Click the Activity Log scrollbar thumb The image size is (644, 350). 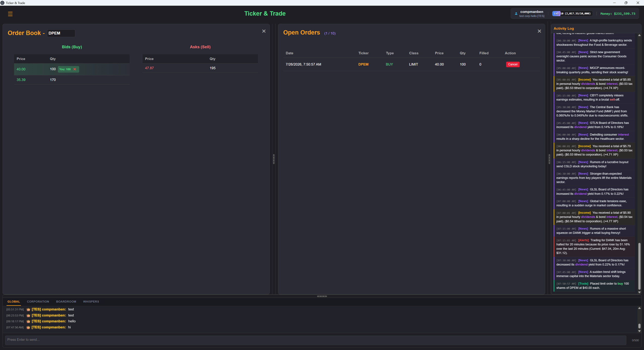coord(639,266)
